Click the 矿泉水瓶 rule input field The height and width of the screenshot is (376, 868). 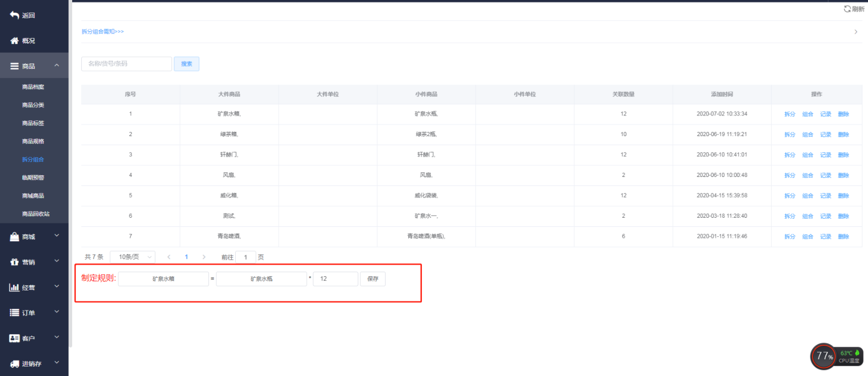(261, 279)
